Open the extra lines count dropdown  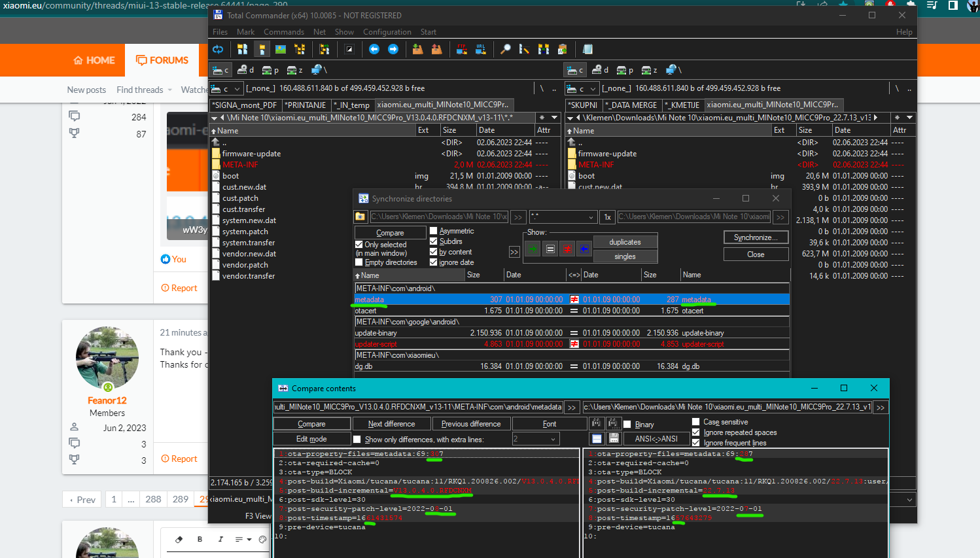[x=553, y=439]
